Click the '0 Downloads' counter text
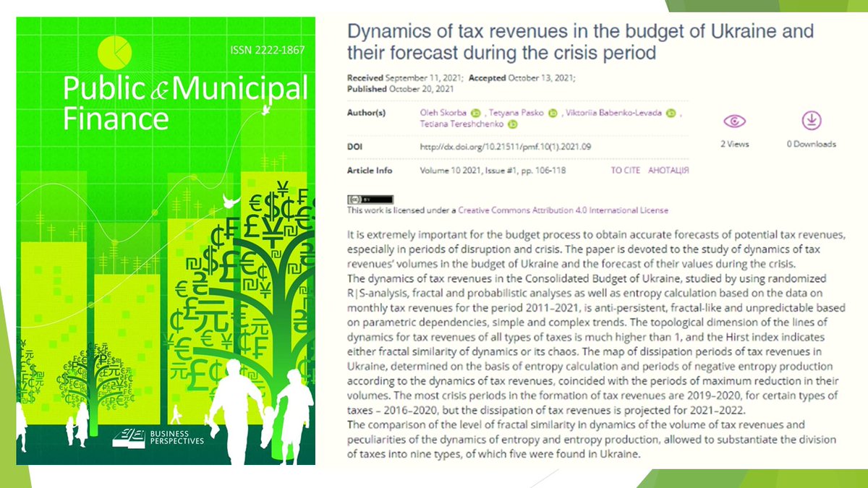This screenshot has width=868, height=488. tap(812, 144)
